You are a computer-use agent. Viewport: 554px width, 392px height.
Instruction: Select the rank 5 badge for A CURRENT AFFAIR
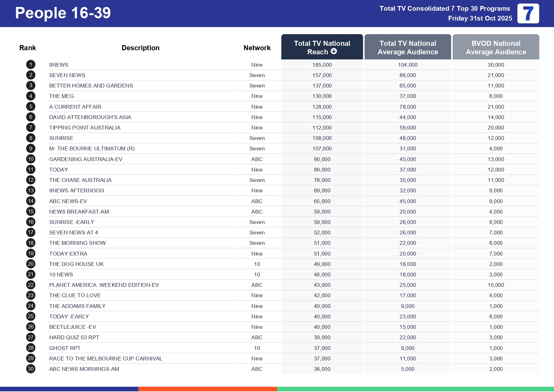coord(31,106)
